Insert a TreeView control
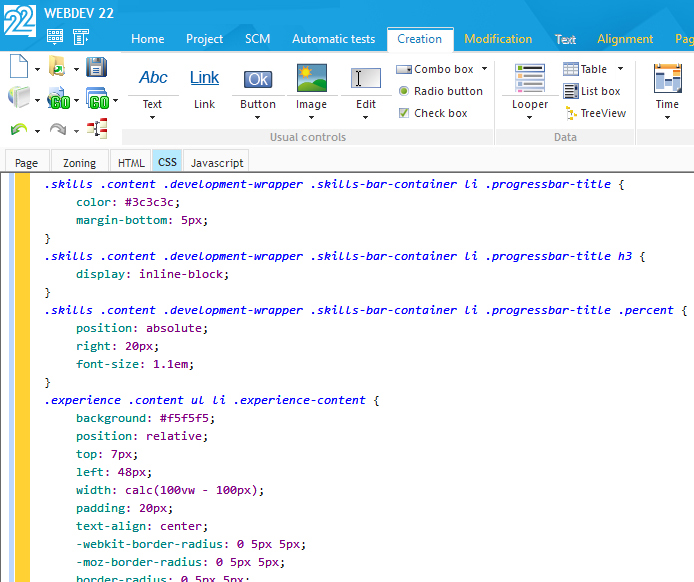The image size is (694, 582). 595,113
